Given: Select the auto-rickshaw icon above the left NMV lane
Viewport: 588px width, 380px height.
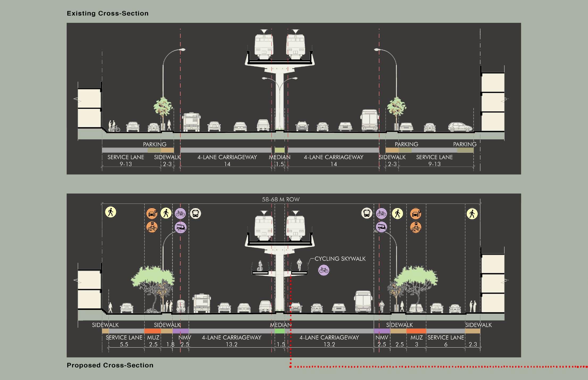Looking at the screenshot, I should pos(180,227).
